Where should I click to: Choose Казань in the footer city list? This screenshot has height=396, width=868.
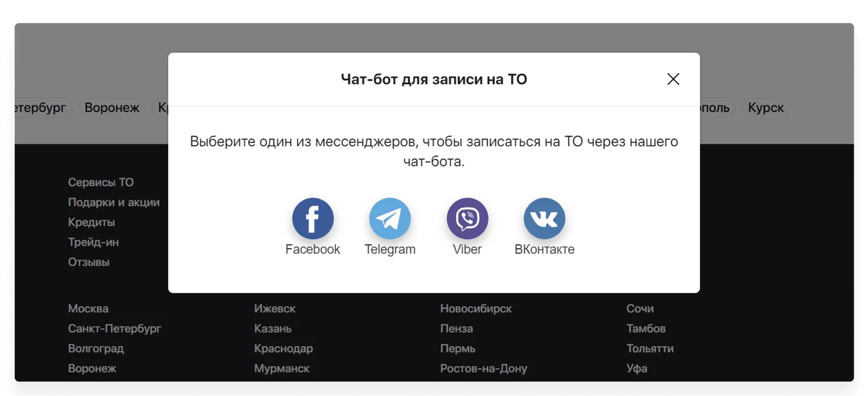pyautogui.click(x=273, y=328)
